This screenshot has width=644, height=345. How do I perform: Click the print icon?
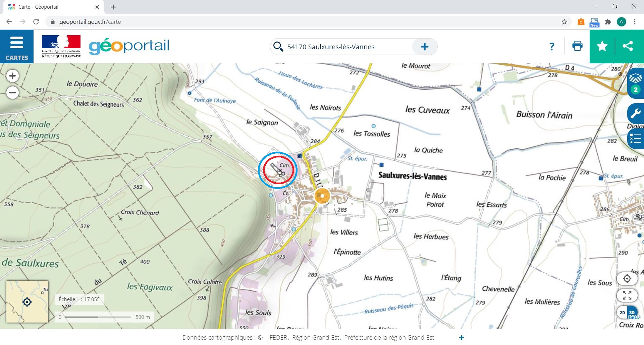coord(577,46)
